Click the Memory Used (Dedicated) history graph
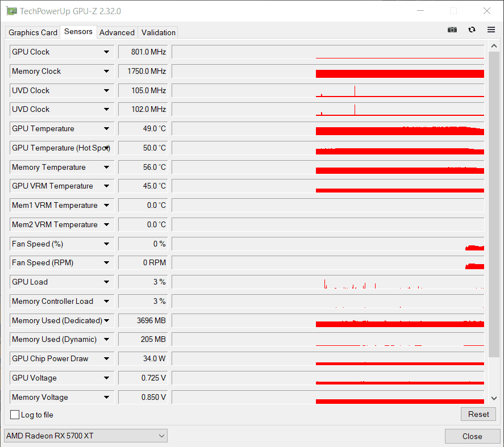 tap(328, 320)
